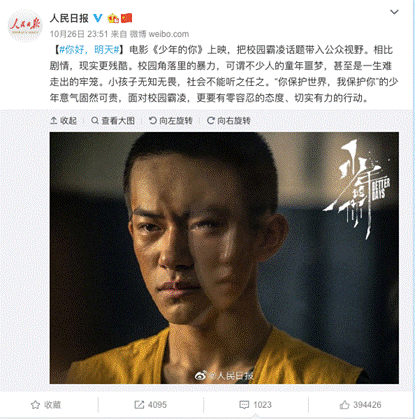415x419 pixels.
Task: Toggle favorite with the 收藏 star
Action: 46,405
